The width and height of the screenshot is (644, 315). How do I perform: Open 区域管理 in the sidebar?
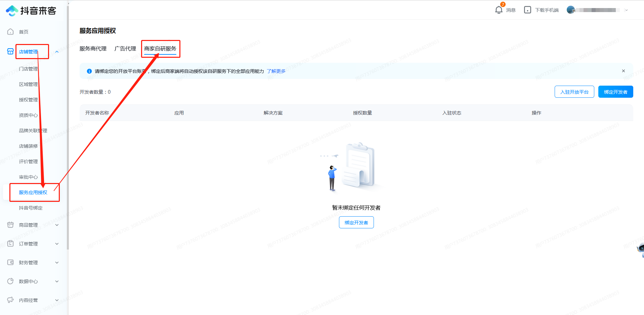[29, 84]
